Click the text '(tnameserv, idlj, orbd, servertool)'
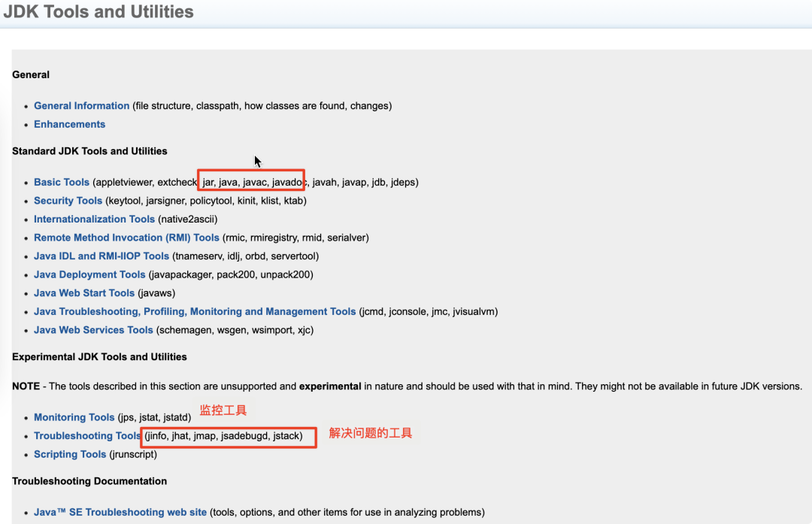The width and height of the screenshot is (812, 524). (245, 256)
